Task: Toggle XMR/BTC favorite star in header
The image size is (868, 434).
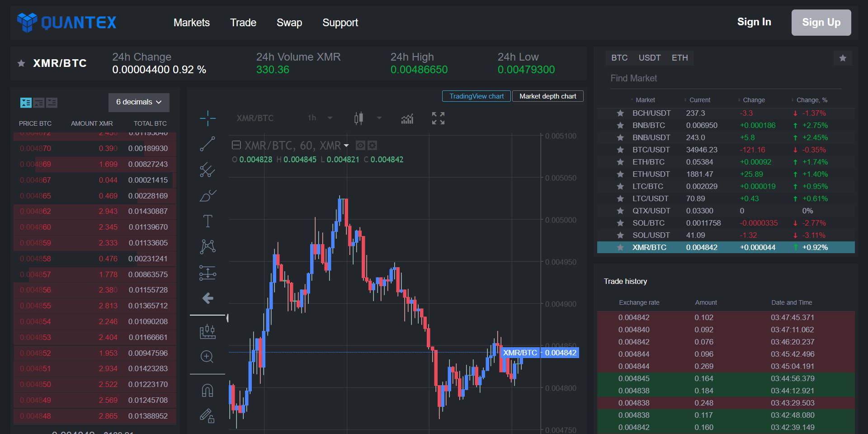Action: coord(21,63)
